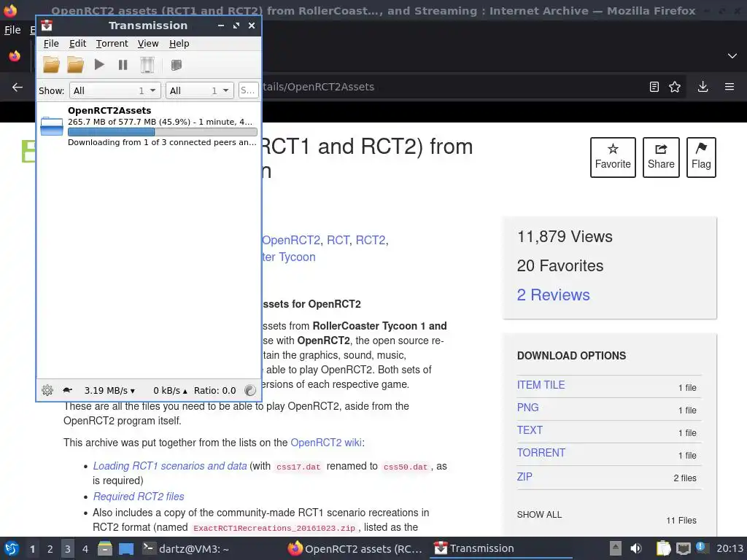Image resolution: width=747 pixels, height=560 pixels.
Task: Switch to workspace 4 in taskbar
Action: (85, 549)
